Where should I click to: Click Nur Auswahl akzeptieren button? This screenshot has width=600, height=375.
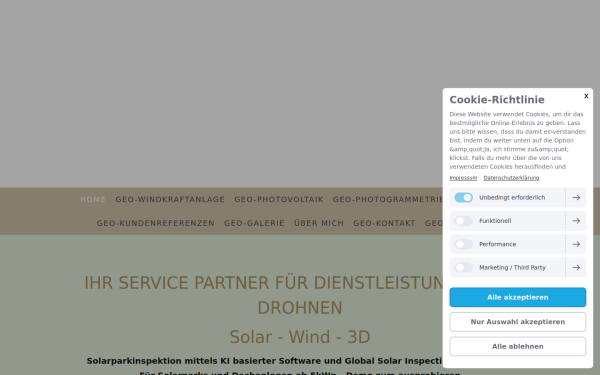pyautogui.click(x=517, y=322)
